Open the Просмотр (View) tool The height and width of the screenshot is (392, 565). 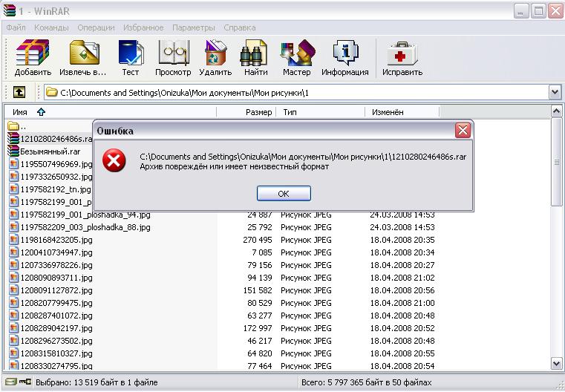173,53
